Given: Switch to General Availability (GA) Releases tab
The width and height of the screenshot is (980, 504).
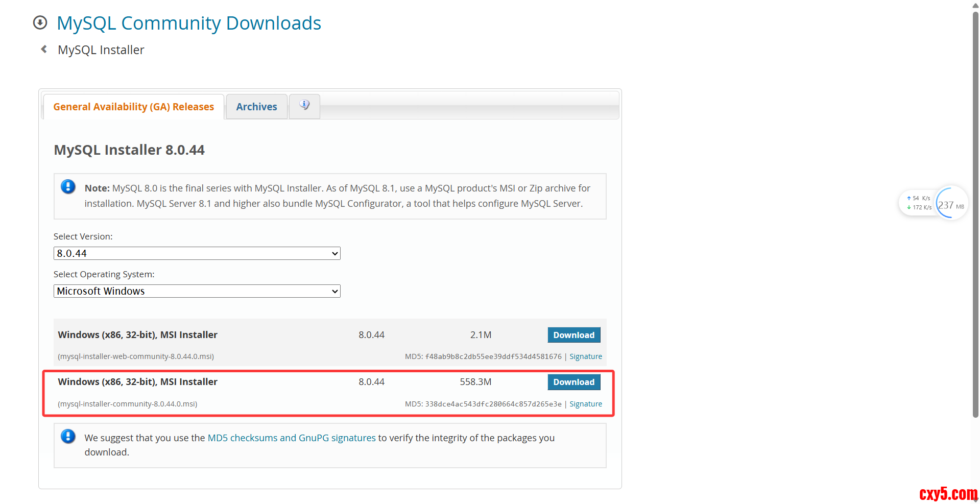Looking at the screenshot, I should (134, 107).
